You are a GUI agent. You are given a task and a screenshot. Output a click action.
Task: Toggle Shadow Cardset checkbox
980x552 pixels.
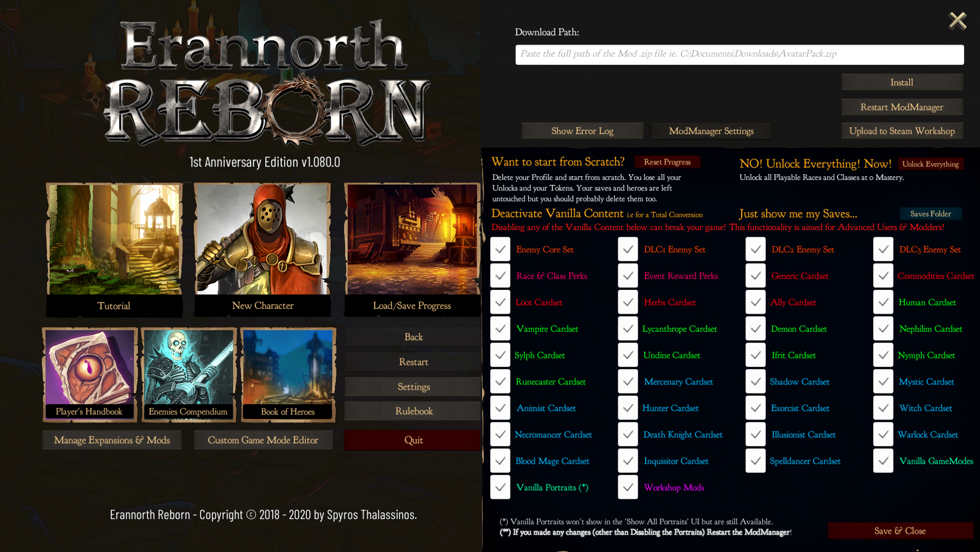(x=756, y=382)
